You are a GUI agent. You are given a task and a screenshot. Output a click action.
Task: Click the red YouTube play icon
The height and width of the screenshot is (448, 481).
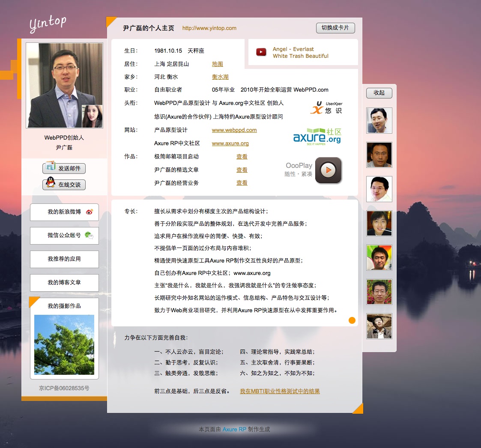pos(261,52)
